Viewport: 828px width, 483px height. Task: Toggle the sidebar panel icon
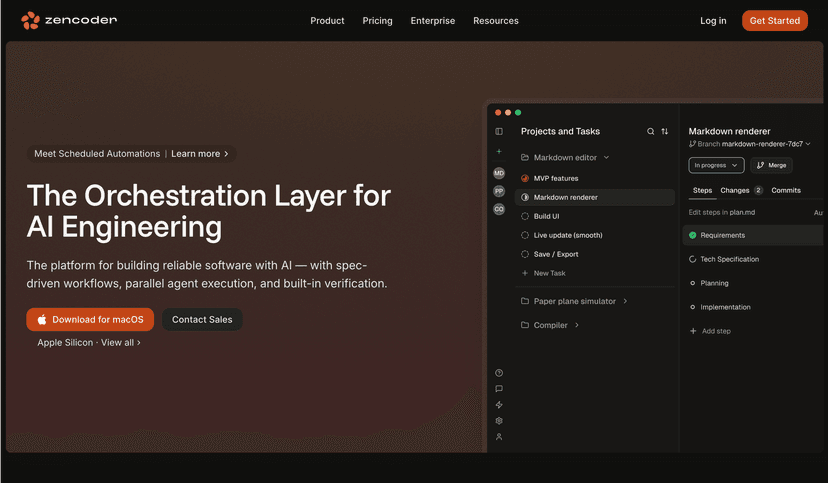499,131
